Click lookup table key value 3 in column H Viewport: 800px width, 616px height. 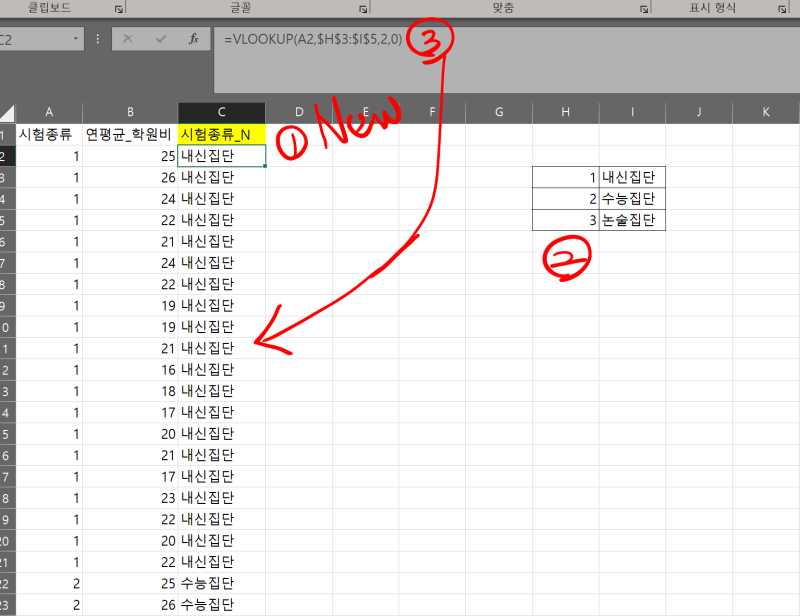pyautogui.click(x=565, y=220)
